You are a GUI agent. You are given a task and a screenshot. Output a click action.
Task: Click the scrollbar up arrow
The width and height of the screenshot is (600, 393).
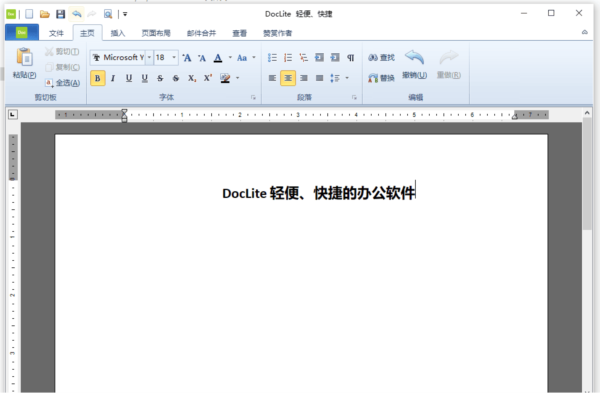pos(587,113)
